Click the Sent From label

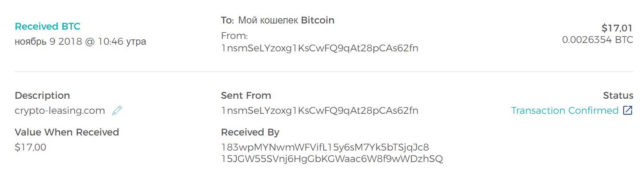(x=246, y=96)
